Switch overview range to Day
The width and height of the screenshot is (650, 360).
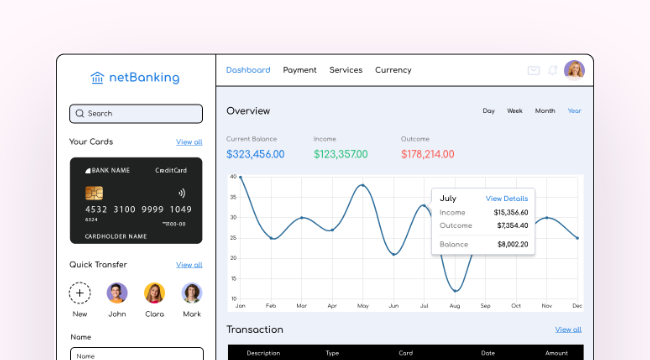point(488,111)
